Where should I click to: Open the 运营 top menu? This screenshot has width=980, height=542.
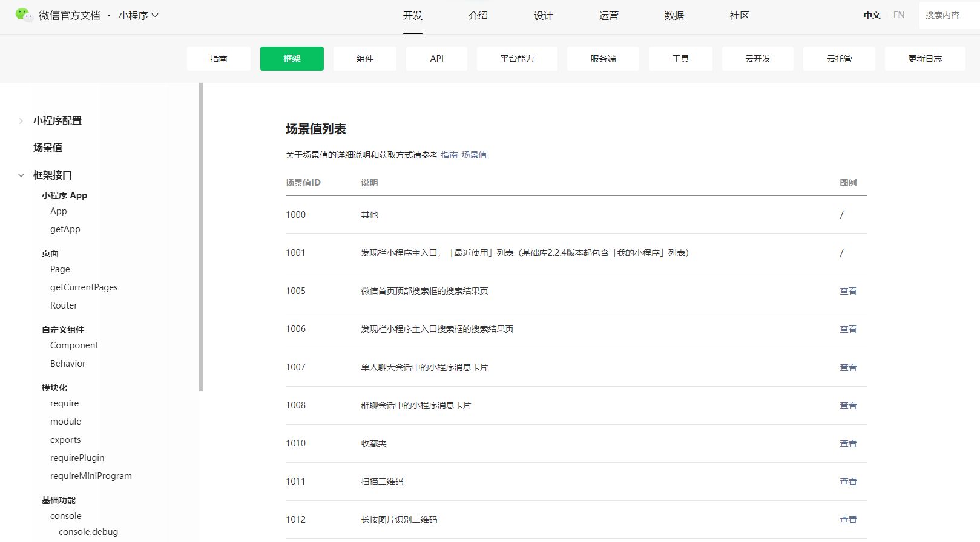tap(609, 16)
